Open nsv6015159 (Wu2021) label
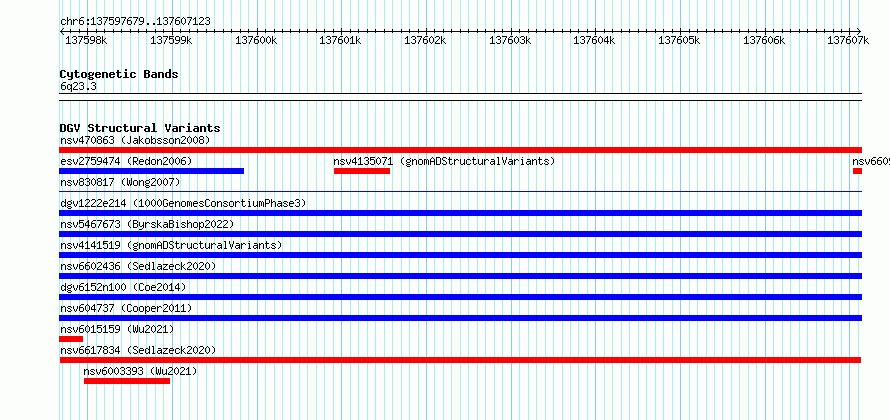This screenshot has height=420, width=890. tap(117, 329)
